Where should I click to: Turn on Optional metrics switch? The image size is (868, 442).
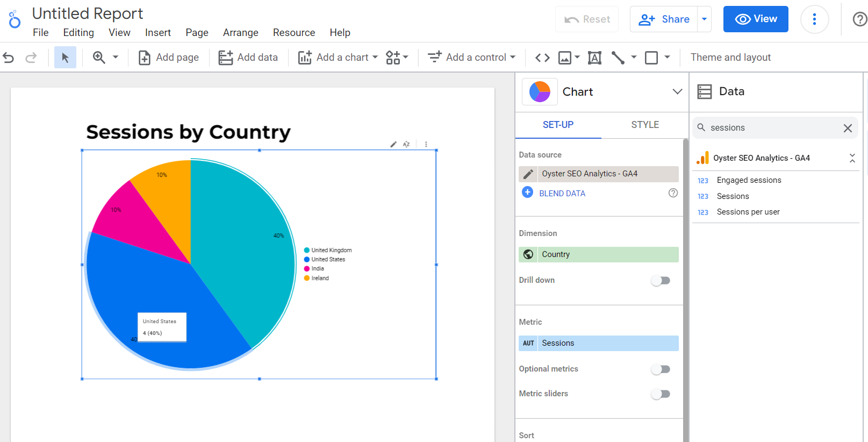(x=661, y=369)
